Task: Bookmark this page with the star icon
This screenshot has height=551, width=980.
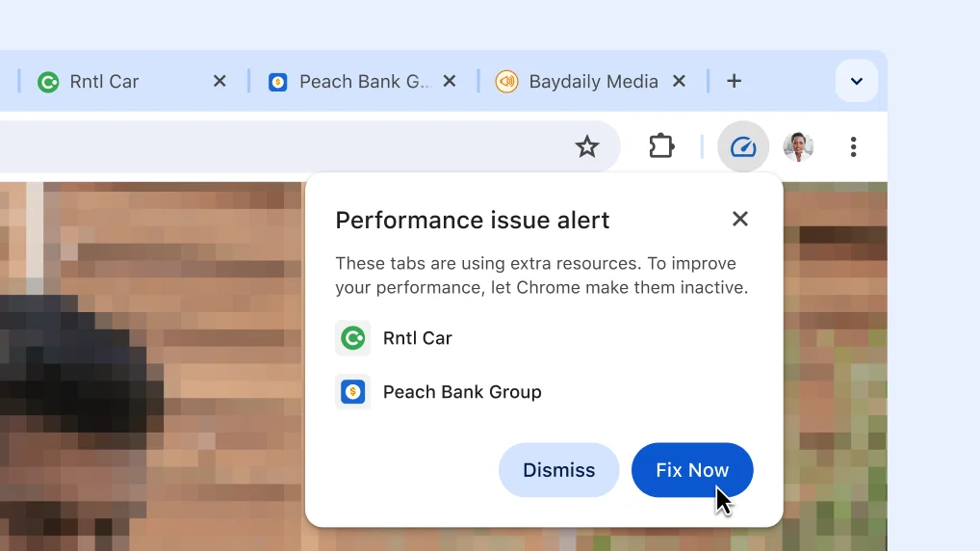Action: (586, 147)
